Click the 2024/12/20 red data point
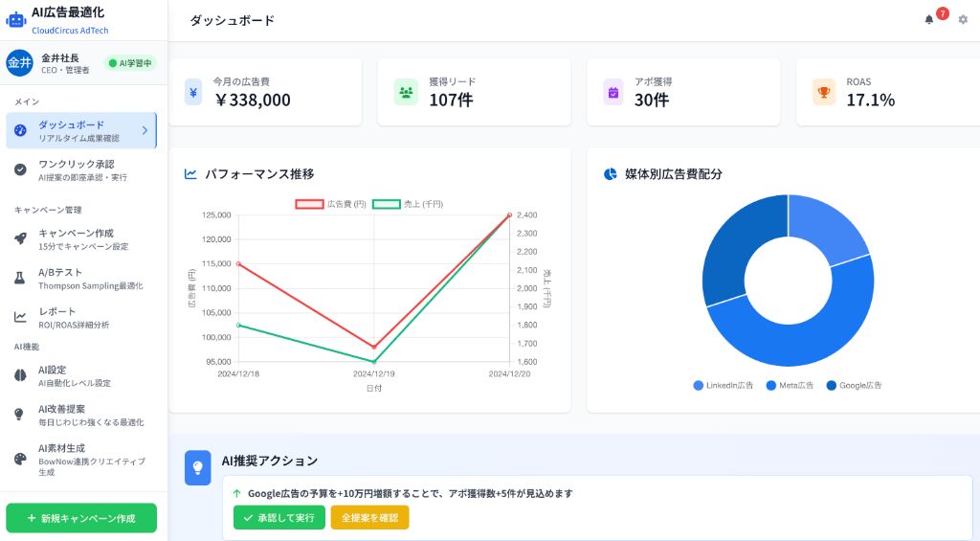 (x=509, y=215)
